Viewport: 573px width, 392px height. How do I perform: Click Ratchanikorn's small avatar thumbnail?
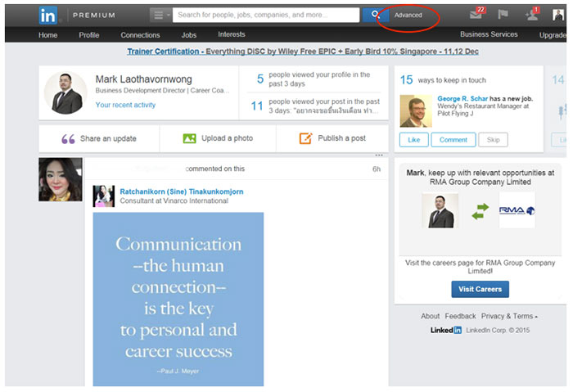104,196
